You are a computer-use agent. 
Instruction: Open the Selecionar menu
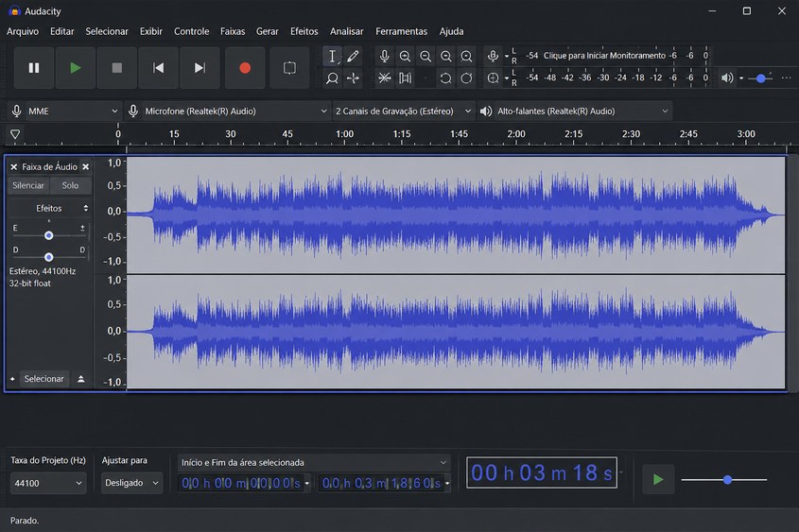(x=107, y=31)
